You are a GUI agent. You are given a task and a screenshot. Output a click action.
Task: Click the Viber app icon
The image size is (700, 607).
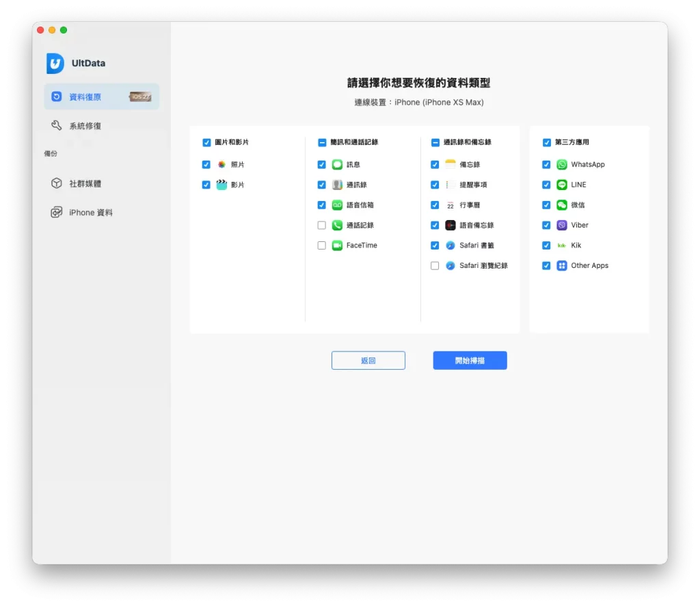tap(562, 225)
